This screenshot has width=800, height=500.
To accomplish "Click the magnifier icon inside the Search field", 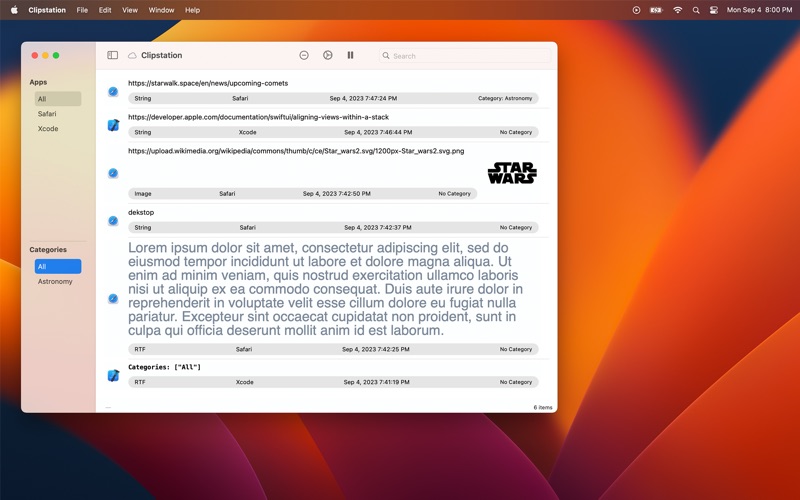I will (386, 56).
